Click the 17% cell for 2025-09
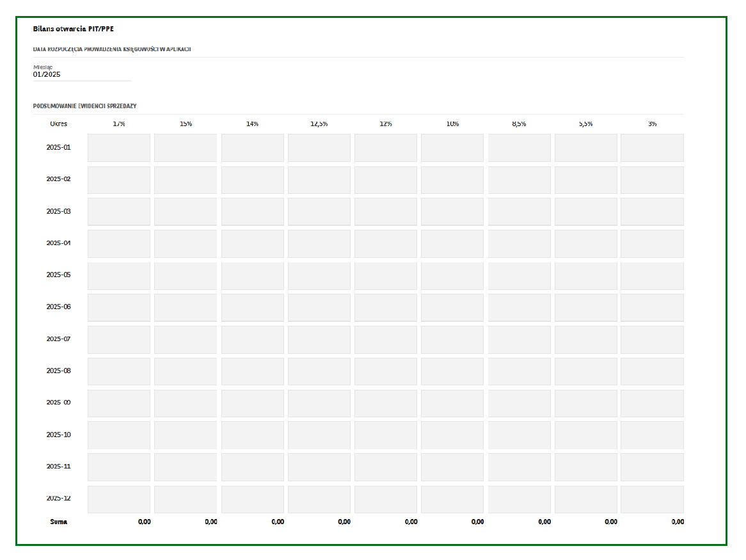The image size is (746, 560). click(119, 403)
